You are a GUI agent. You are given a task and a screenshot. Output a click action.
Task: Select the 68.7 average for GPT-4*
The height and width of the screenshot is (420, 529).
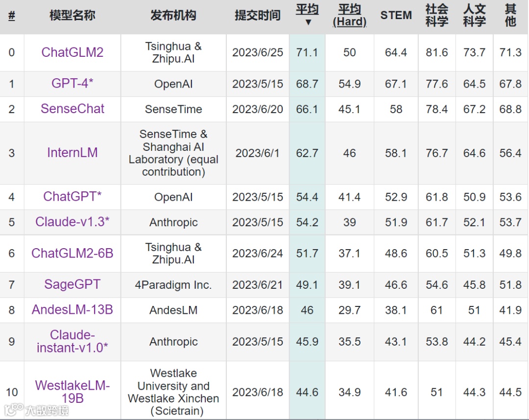[x=307, y=84]
